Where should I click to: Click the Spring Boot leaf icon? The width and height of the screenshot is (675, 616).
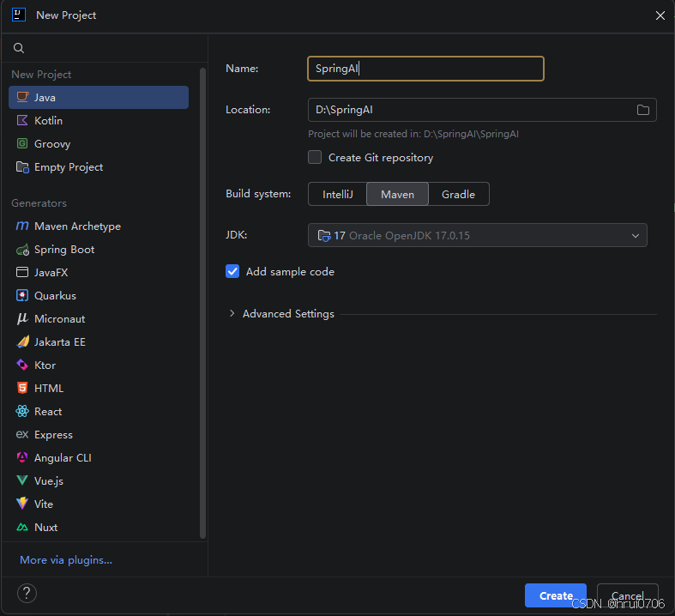[x=22, y=250]
